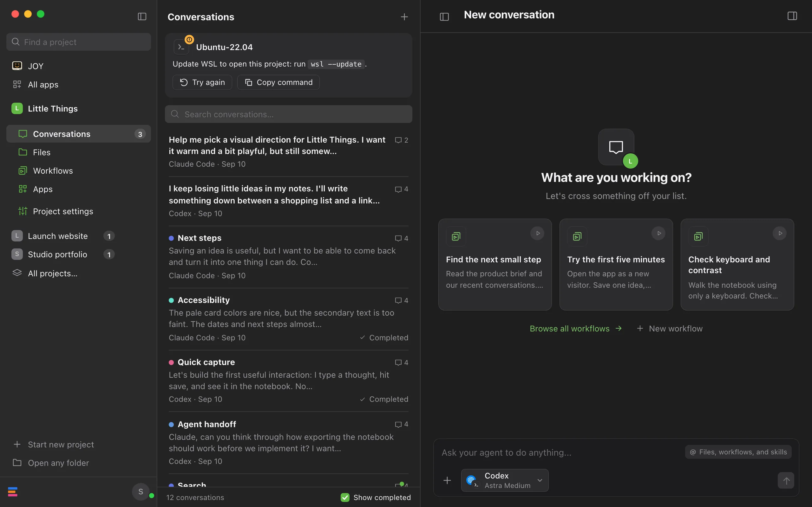
Task: Add attachment with plus icon in composer
Action: pos(447,480)
